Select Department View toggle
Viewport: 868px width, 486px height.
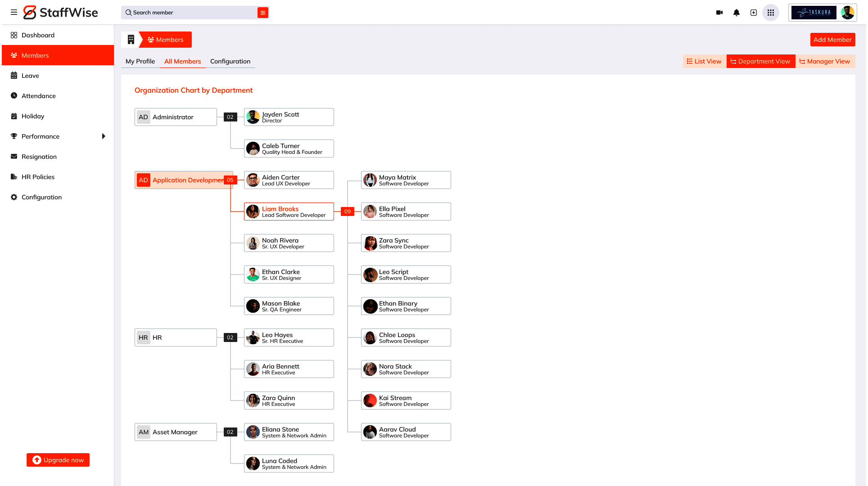click(760, 61)
